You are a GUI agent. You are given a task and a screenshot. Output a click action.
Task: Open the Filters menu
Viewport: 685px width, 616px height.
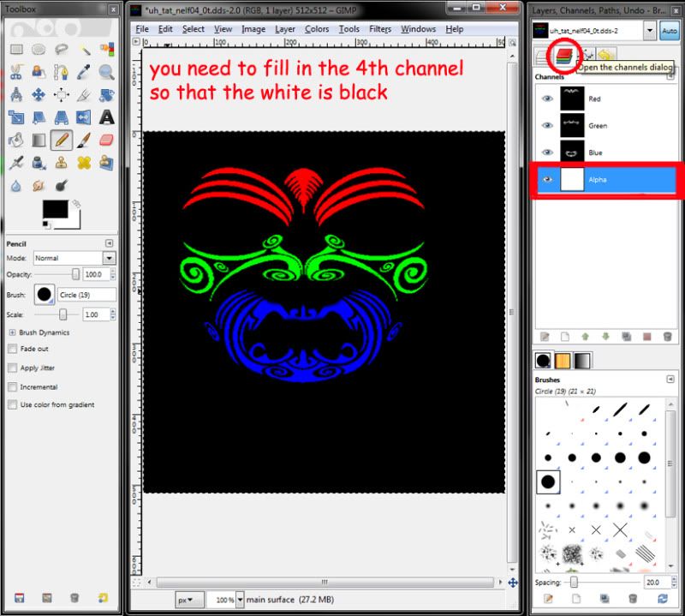(x=379, y=28)
